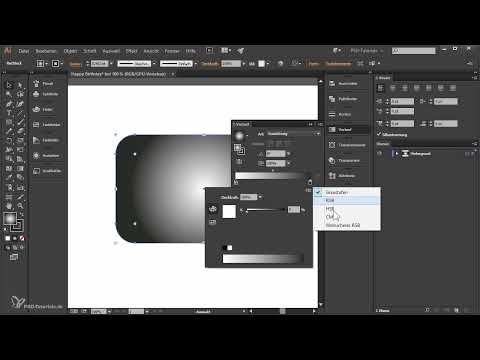Click the K slider in the stop popup
480x360 pixels.
coord(266,210)
